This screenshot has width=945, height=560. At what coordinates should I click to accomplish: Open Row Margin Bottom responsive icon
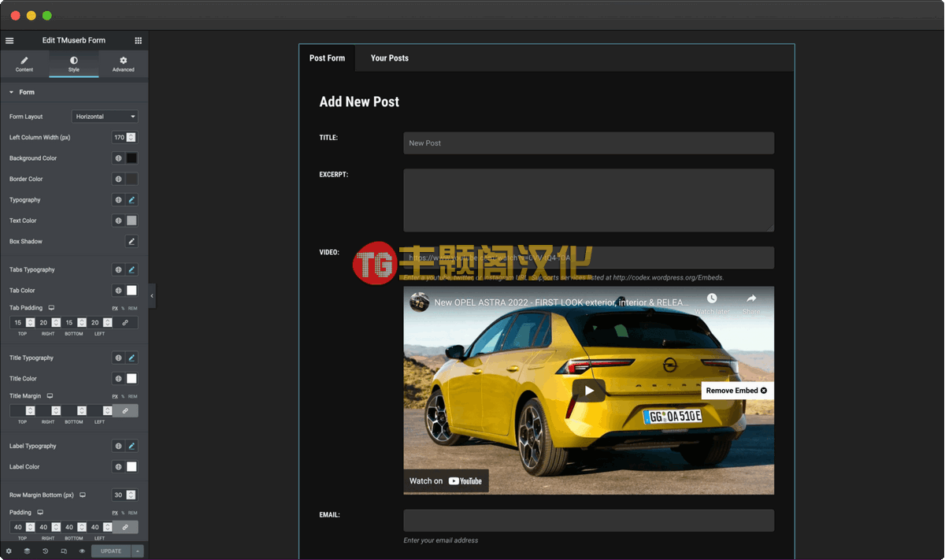[83, 495]
